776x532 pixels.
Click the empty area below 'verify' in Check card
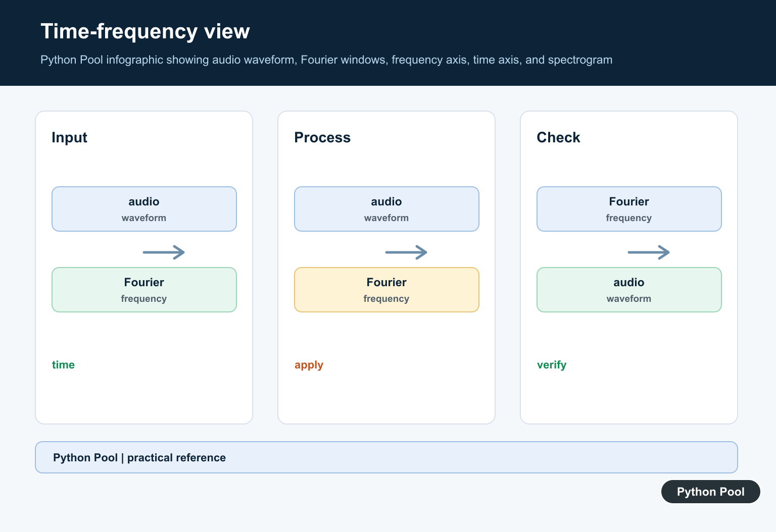[629, 399]
